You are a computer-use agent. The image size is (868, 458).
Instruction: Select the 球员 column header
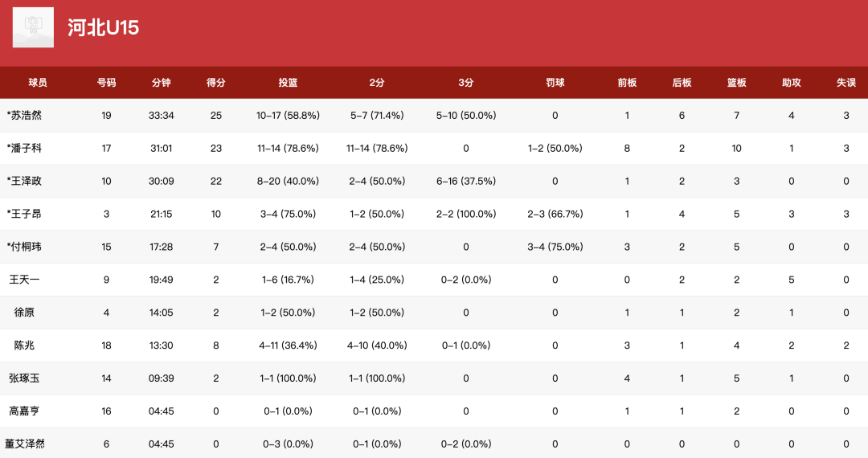click(x=38, y=83)
